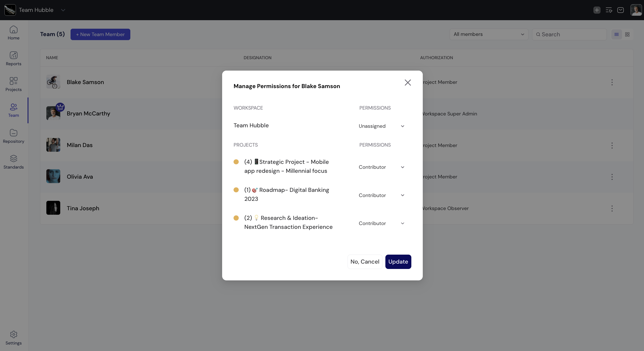Viewport: 644px width, 351px height.
Task: Open the Standards layers icon
Action: pos(13,158)
